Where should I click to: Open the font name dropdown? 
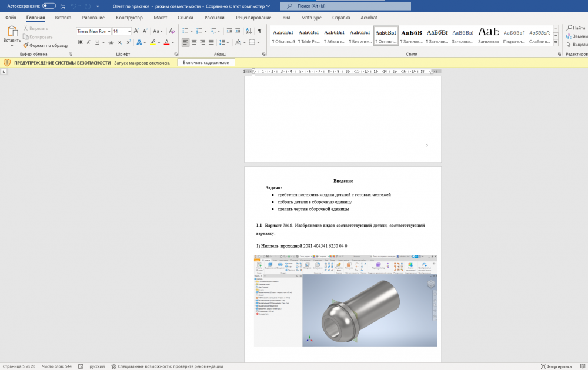point(109,31)
